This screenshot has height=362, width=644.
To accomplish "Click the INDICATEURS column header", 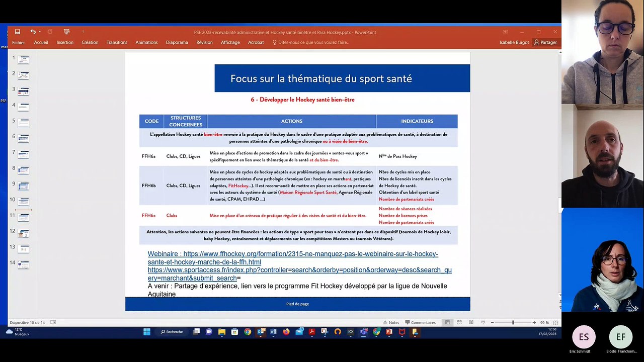I will click(x=417, y=121).
